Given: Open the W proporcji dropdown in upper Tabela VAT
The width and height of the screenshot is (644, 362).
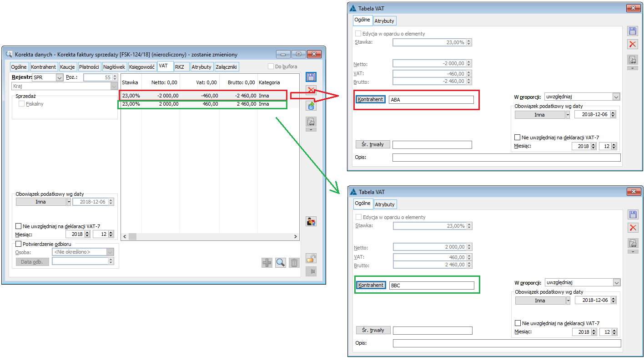Looking at the screenshot, I should [616, 97].
